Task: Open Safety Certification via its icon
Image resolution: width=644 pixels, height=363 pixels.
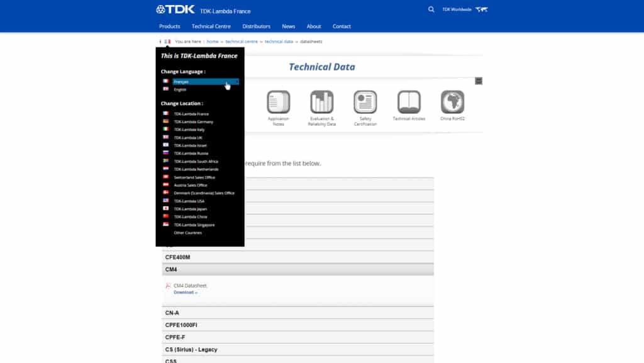Action: [365, 104]
